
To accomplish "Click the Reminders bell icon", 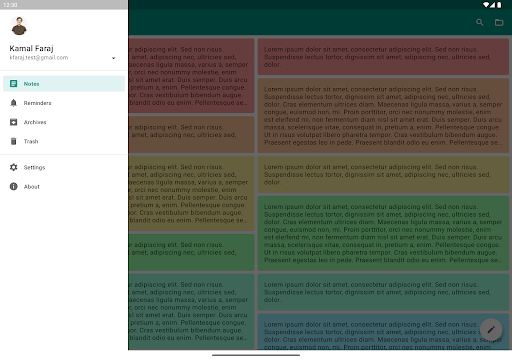I will [x=13, y=103].
